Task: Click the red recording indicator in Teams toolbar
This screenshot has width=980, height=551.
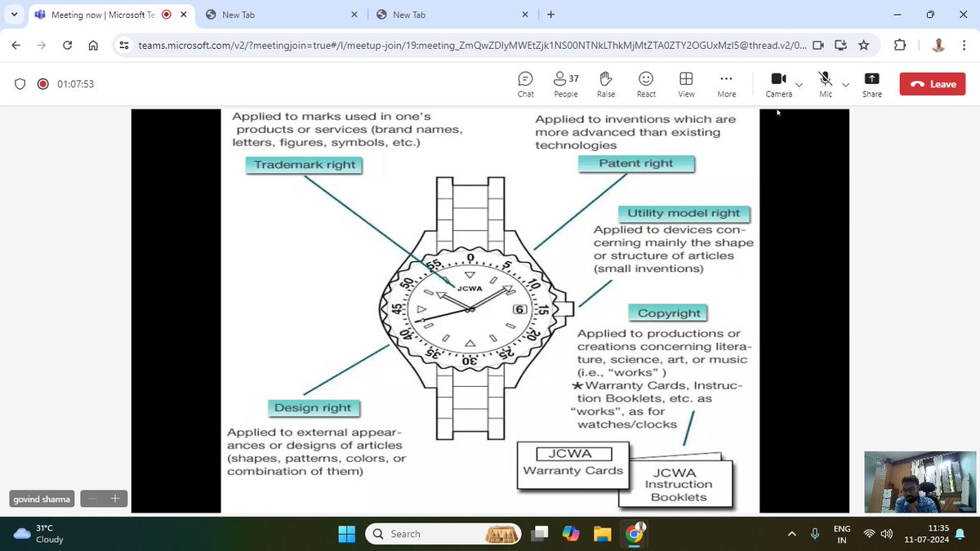Action: pyautogui.click(x=42, y=84)
